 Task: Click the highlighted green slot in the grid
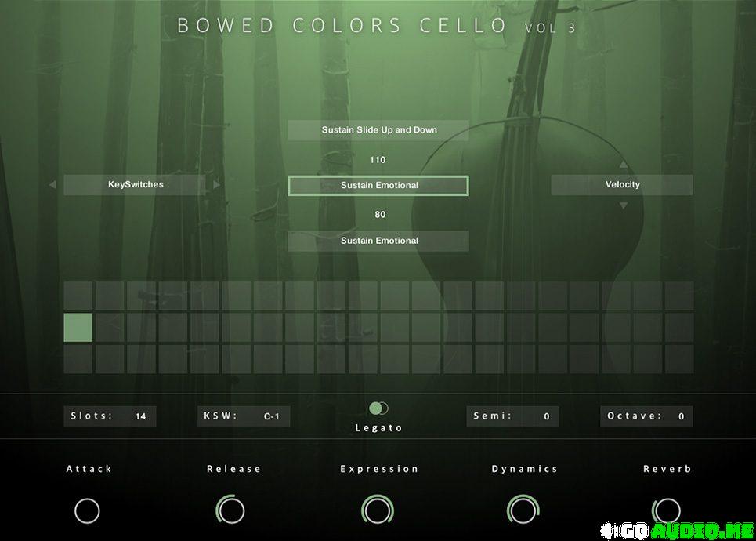(78, 328)
